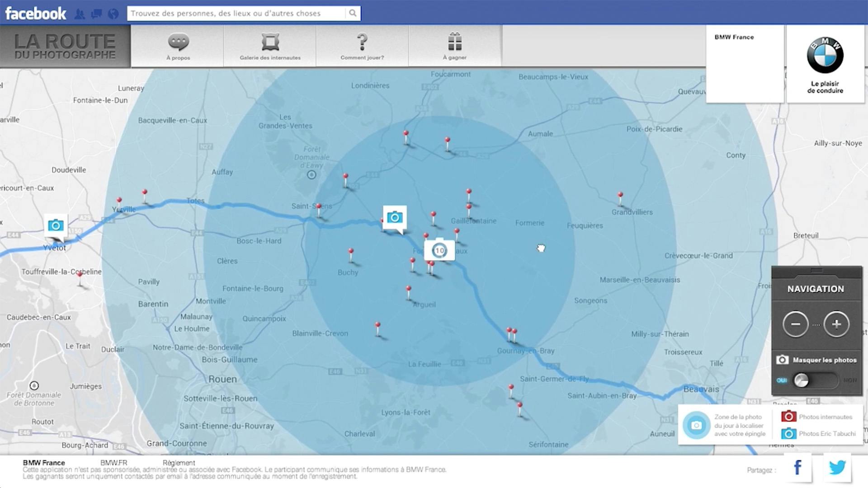The image size is (868, 488).
Task: Click the search magnifier button
Action: [x=353, y=14]
